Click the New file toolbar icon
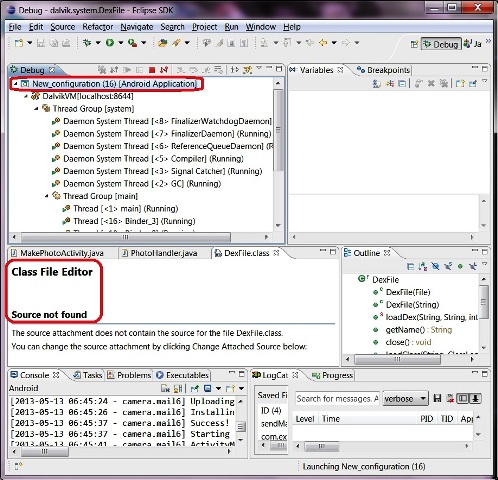The height and width of the screenshot is (480, 498). (19, 43)
